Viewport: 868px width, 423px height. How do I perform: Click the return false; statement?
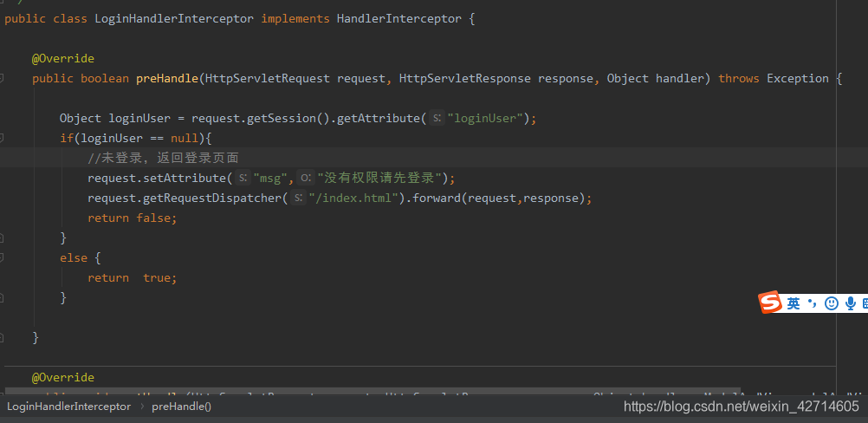(133, 218)
